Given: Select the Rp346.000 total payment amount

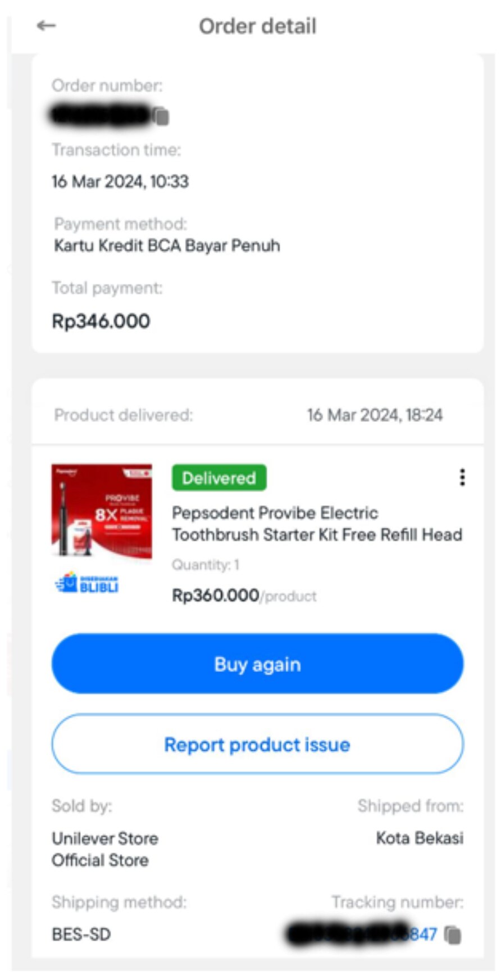Looking at the screenshot, I should tap(101, 321).
